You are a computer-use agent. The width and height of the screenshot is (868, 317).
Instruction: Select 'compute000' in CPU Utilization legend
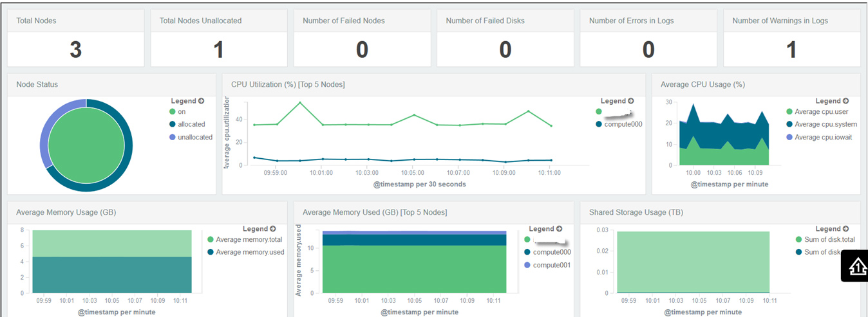pos(619,125)
